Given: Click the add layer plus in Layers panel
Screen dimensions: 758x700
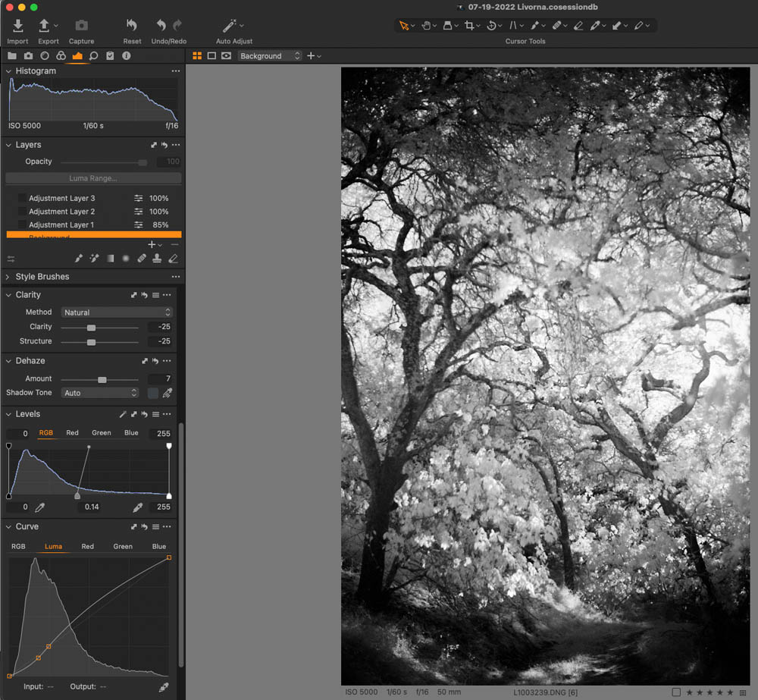Looking at the screenshot, I should 152,244.
